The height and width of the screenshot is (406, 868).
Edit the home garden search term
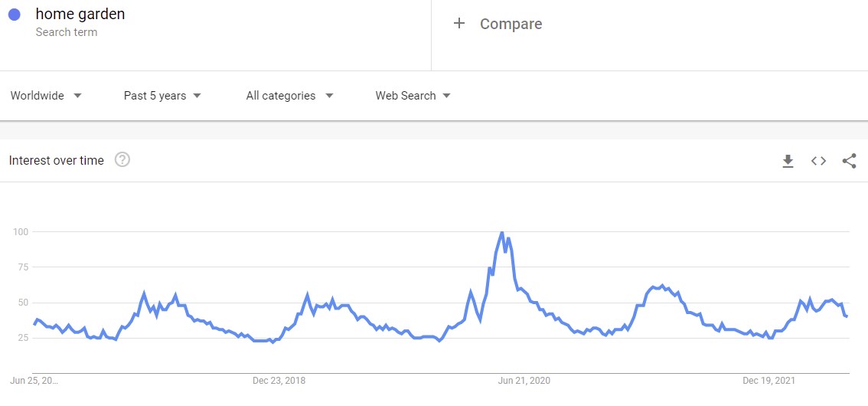point(80,14)
